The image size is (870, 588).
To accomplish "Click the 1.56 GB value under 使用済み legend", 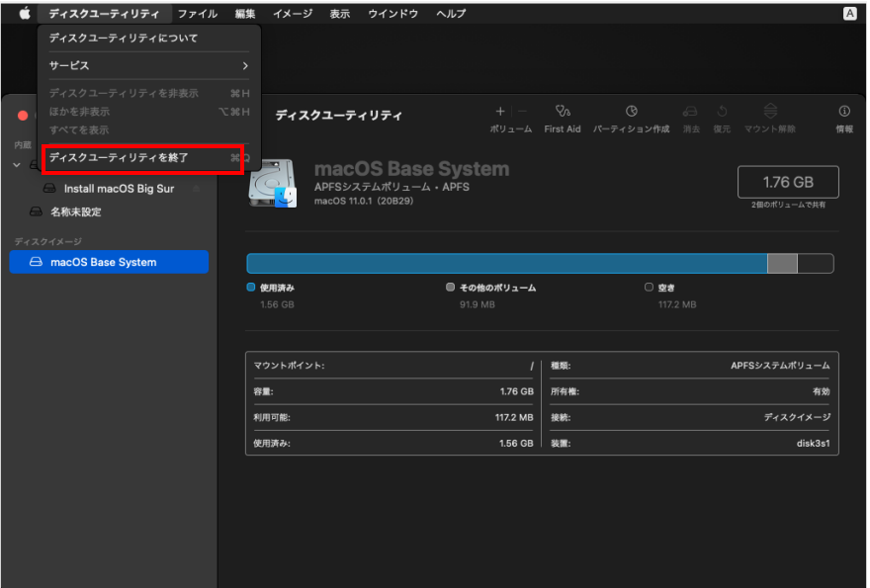I will (x=277, y=304).
